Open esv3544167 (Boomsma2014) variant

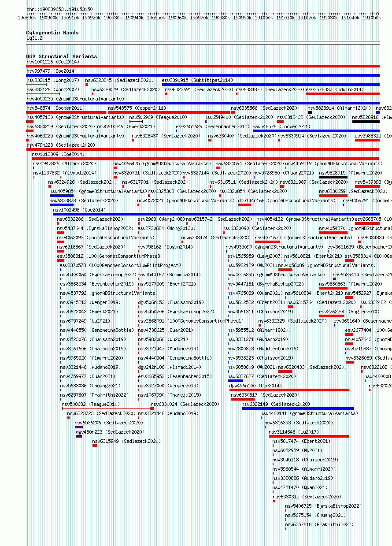point(169,275)
